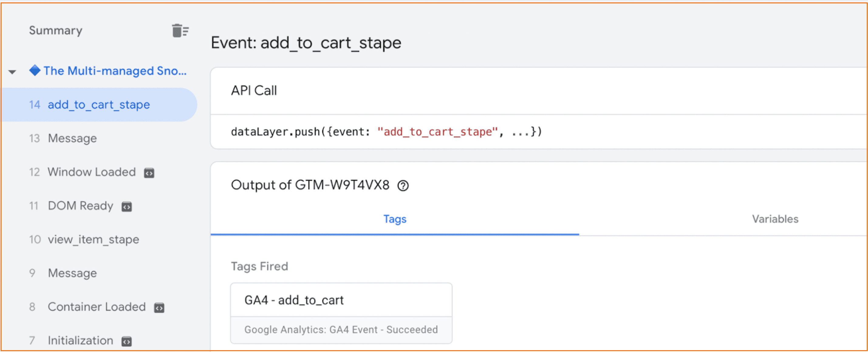Click the Event: add_to_cart_stape title
Image resolution: width=868 pixels, height=352 pixels.
306,43
